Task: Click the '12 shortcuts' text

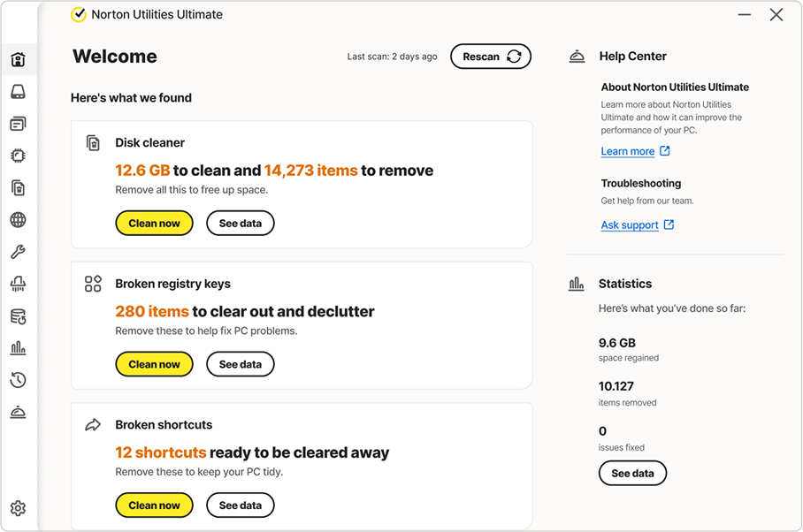Action: (x=161, y=452)
